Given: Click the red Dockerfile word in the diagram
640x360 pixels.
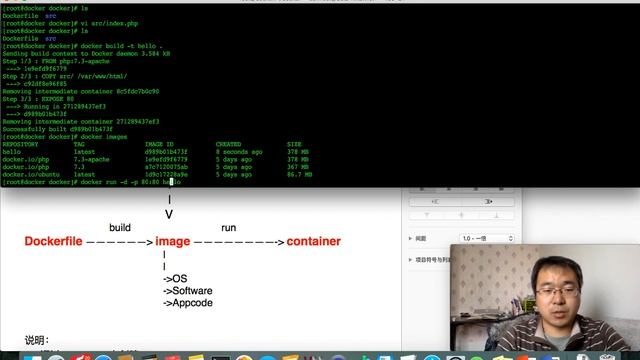Looking at the screenshot, I should [53, 241].
